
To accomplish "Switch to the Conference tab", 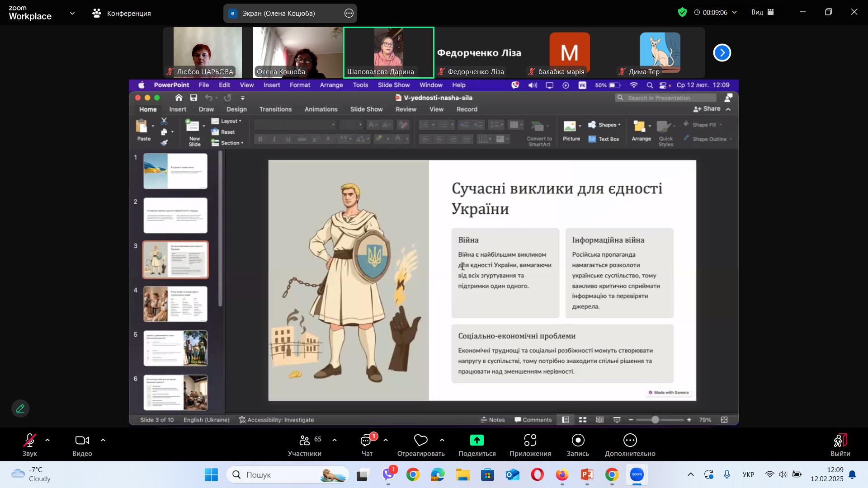I will [x=121, y=14].
